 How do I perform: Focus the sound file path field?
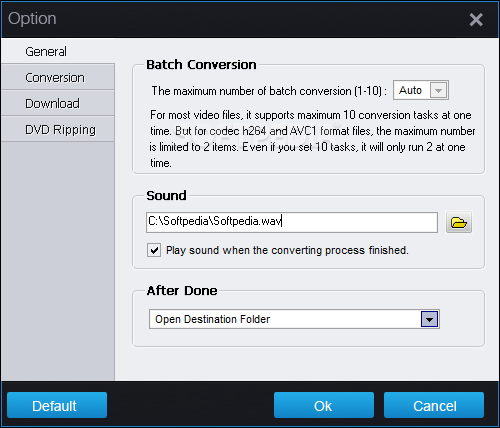pyautogui.click(x=292, y=222)
